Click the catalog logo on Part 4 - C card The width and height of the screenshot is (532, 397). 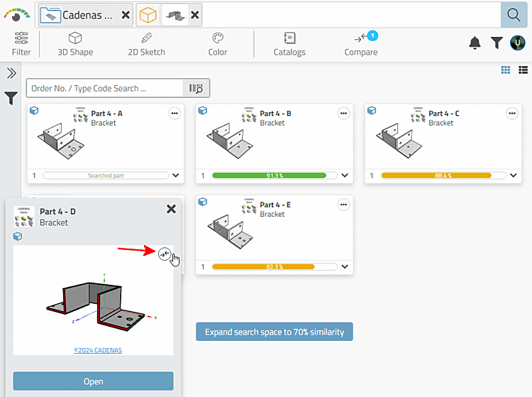pos(418,115)
